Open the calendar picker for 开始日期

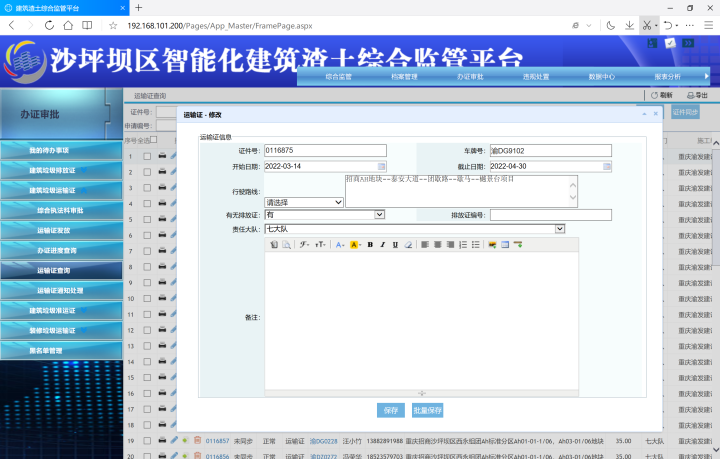point(382,166)
